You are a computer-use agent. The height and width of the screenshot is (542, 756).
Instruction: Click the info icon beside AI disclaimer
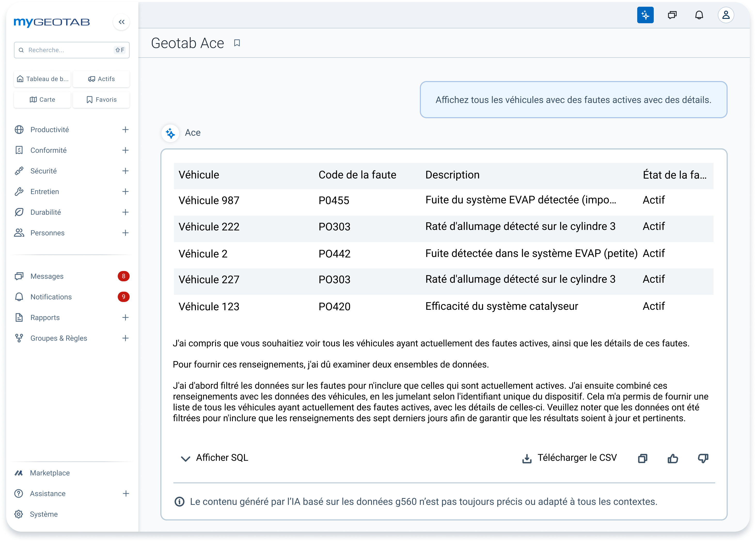tap(179, 501)
